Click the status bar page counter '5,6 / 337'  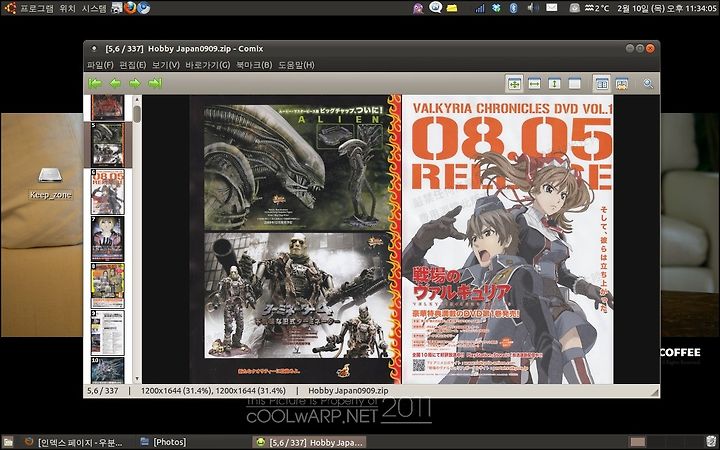pos(103,391)
